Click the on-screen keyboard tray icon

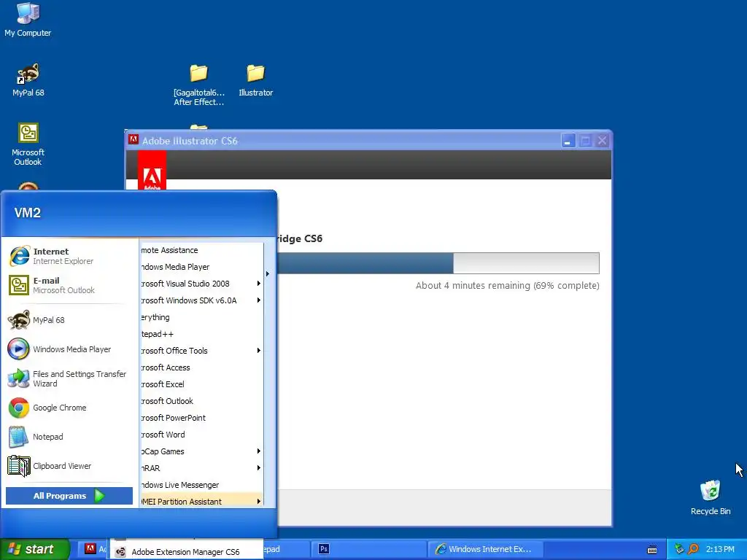click(652, 550)
